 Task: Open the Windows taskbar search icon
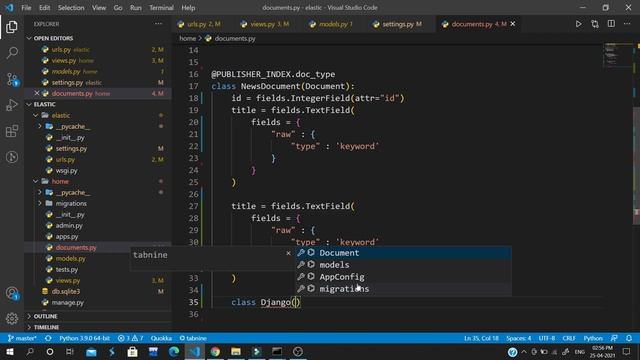coord(30,351)
